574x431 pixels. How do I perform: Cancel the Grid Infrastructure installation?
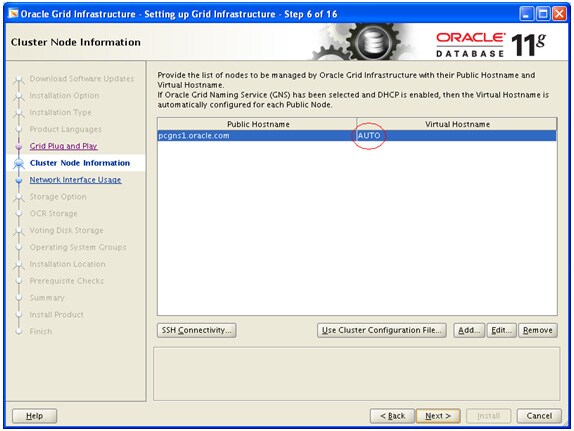(x=539, y=416)
